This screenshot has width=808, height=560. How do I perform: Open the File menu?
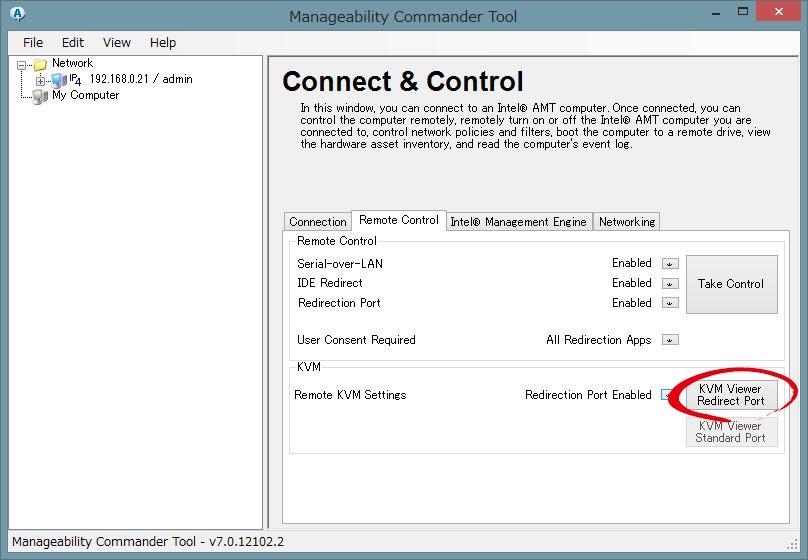tap(33, 42)
